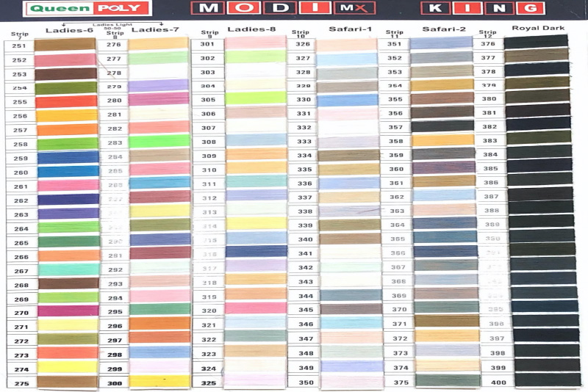
Task: Click shade number 350
Action: [x=306, y=382]
